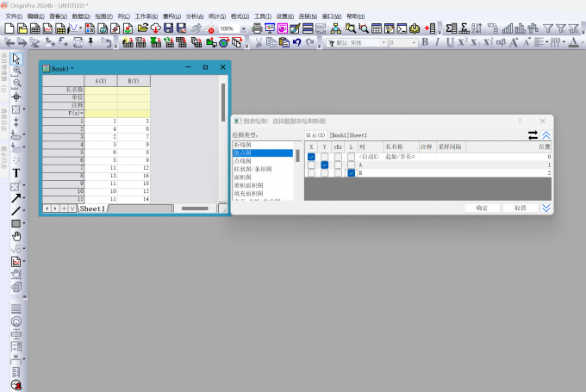The width and height of the screenshot is (586, 392).
Task: Select 折线图 in the plot type list
Action: pos(262,145)
